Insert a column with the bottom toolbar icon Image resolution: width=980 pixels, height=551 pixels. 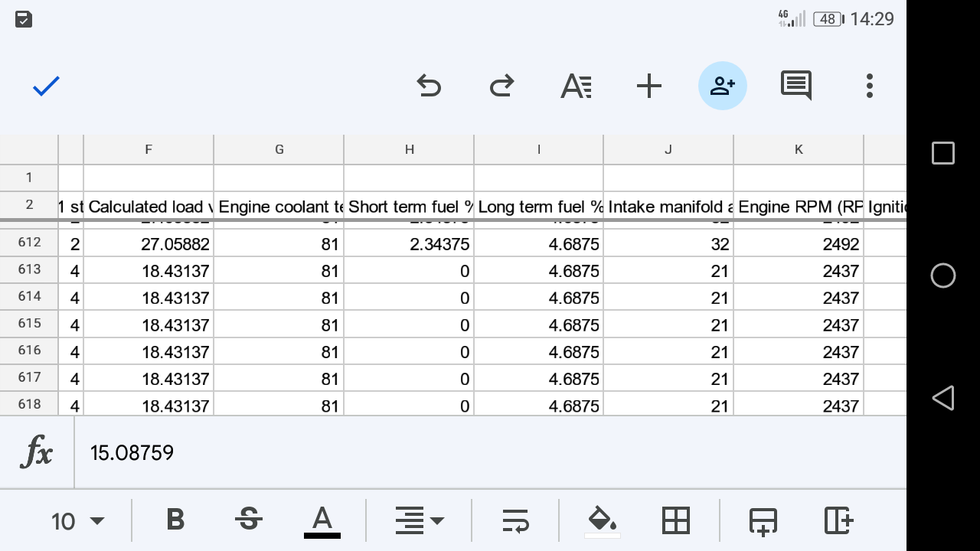coord(838,520)
